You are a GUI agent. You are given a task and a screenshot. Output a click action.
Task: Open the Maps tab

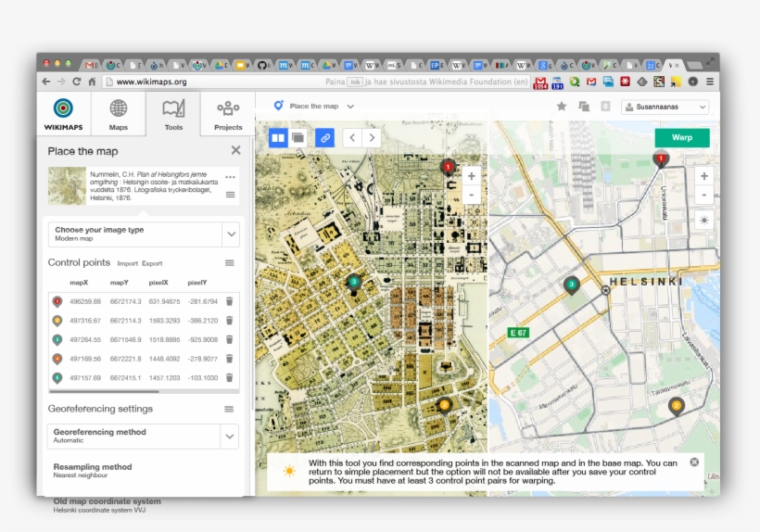click(x=119, y=115)
